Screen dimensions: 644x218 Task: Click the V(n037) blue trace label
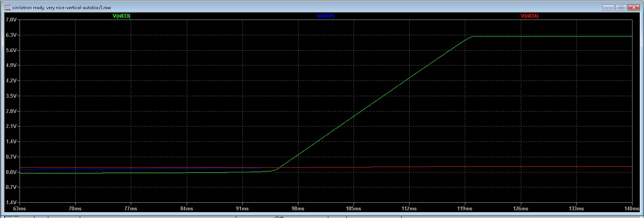click(325, 16)
